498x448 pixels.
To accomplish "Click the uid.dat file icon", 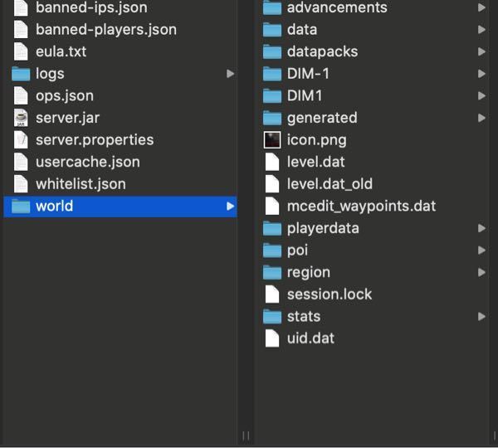I will pos(272,338).
